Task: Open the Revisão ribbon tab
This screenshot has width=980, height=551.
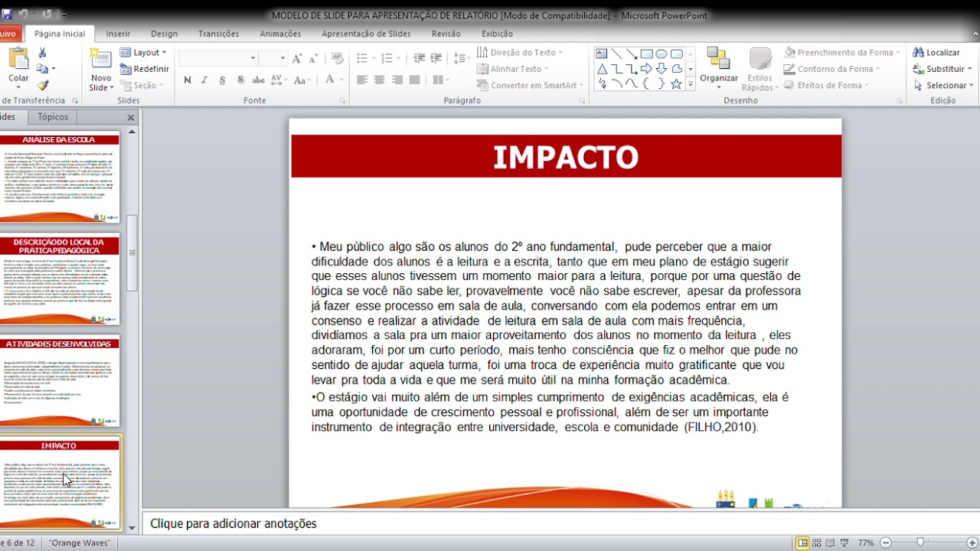Action: coord(446,34)
